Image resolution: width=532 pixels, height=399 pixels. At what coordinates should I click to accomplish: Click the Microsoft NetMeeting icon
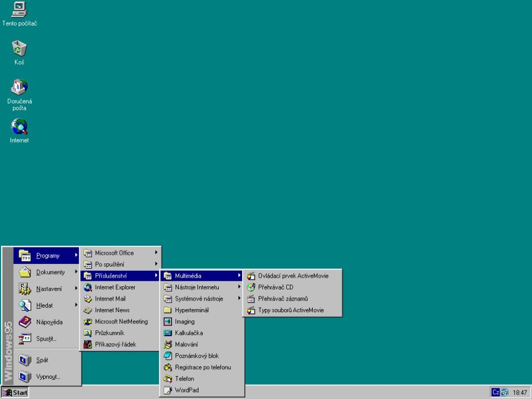click(x=88, y=322)
